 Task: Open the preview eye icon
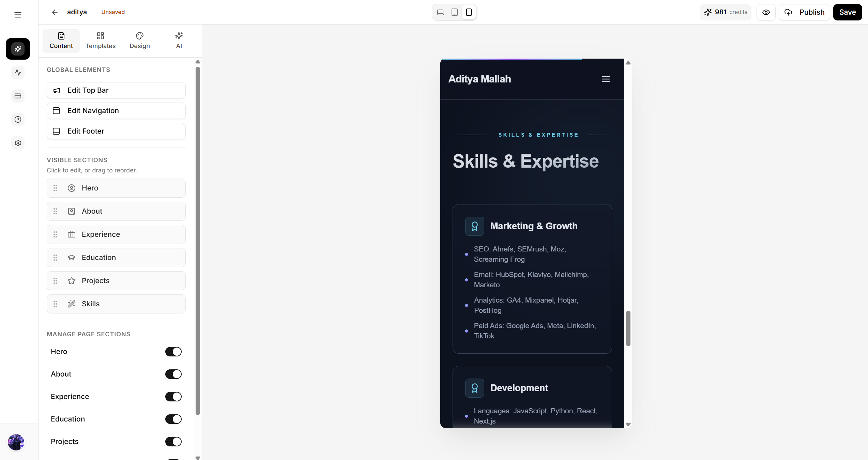pyautogui.click(x=766, y=12)
